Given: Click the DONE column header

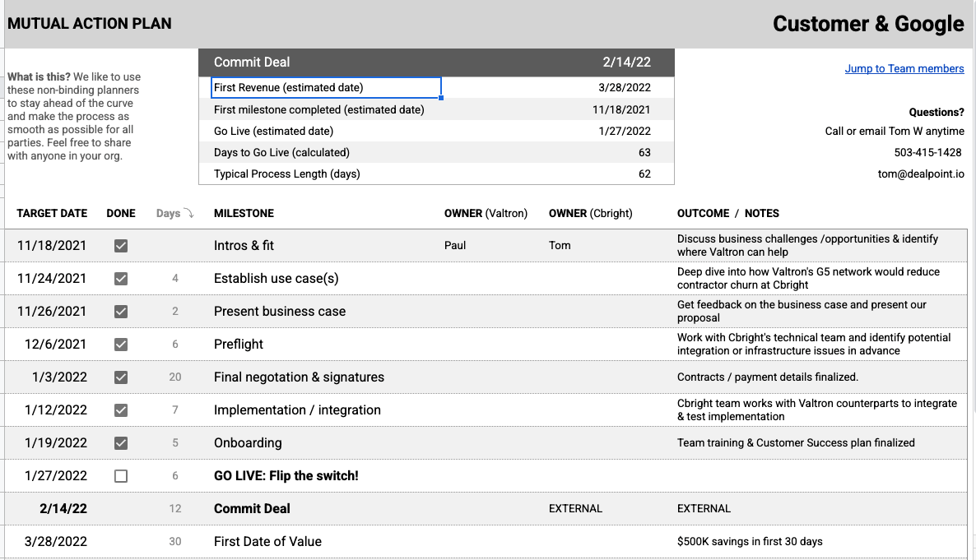Looking at the screenshot, I should [x=121, y=214].
